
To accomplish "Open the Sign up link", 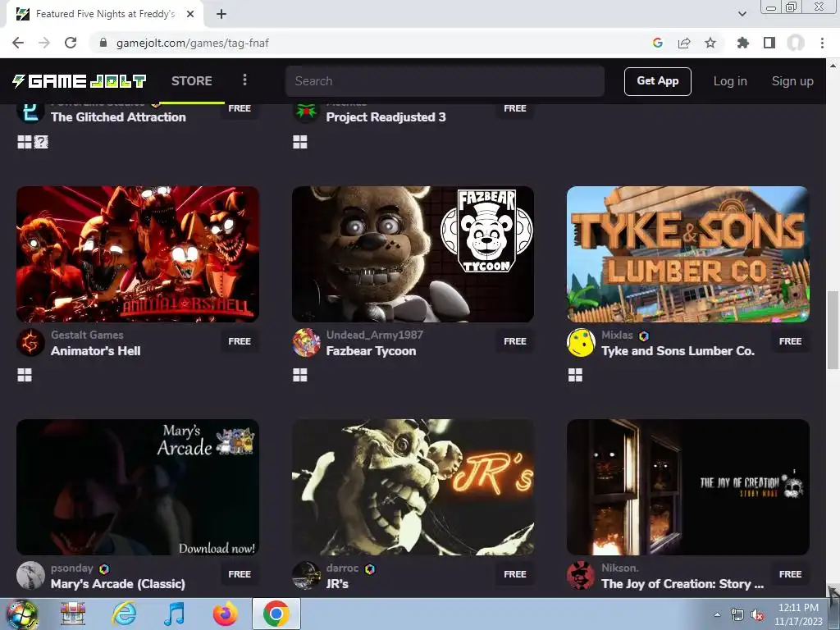I will pos(792,81).
